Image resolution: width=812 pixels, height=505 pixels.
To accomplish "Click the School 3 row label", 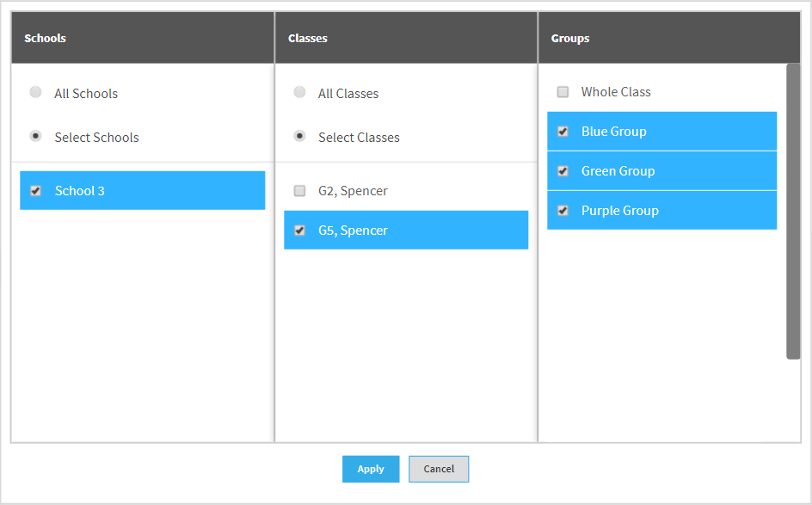I will pyautogui.click(x=80, y=191).
